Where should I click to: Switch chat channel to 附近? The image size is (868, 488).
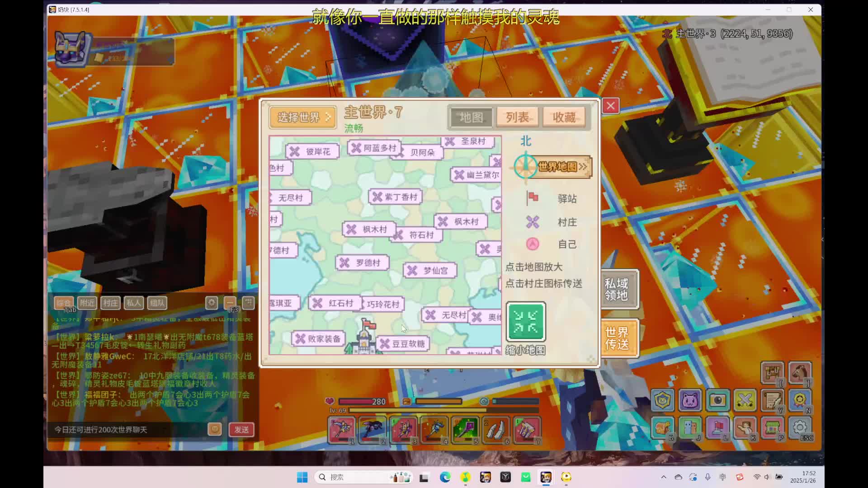pyautogui.click(x=87, y=303)
